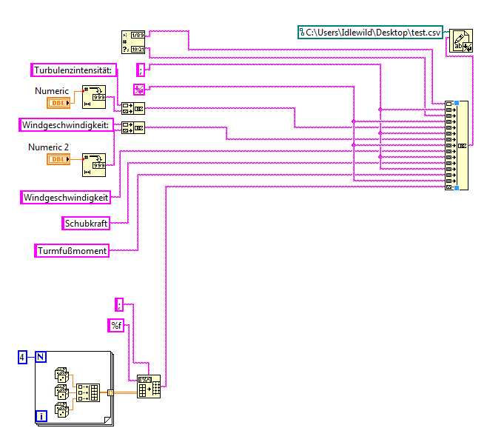Image resolution: width=504 pixels, height=445 pixels.
Task: Select the Turmfußmoment string constant
Action: (72, 251)
